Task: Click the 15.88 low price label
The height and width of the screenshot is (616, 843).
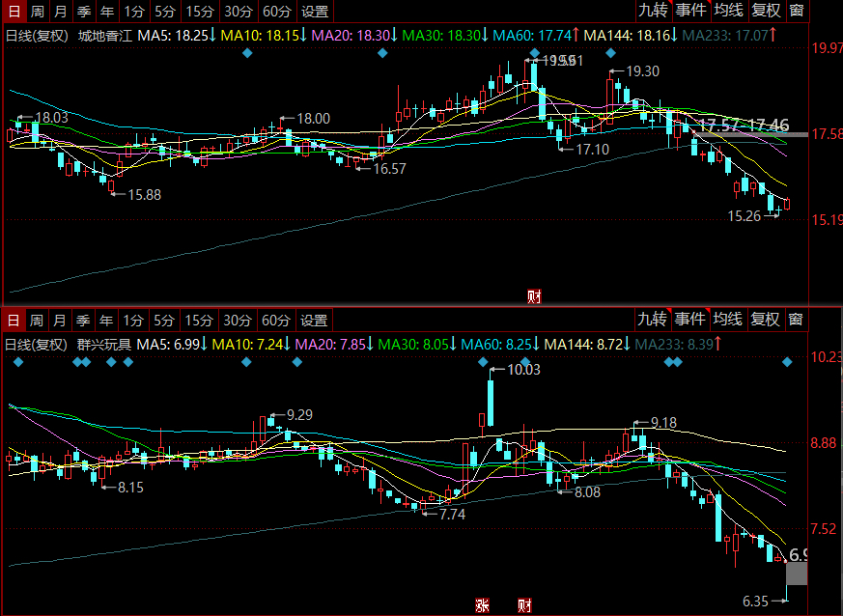Action: pyautogui.click(x=145, y=195)
